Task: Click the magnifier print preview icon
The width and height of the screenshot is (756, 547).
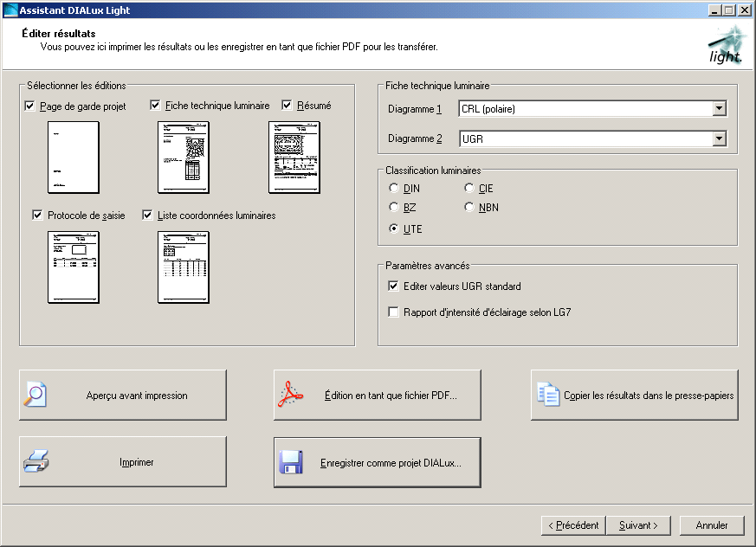Action: [36, 395]
